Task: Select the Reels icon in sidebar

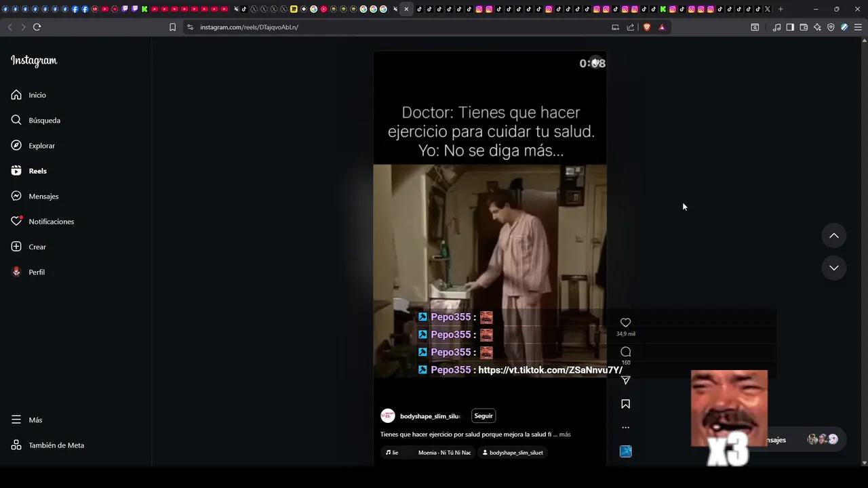Action: pos(16,171)
